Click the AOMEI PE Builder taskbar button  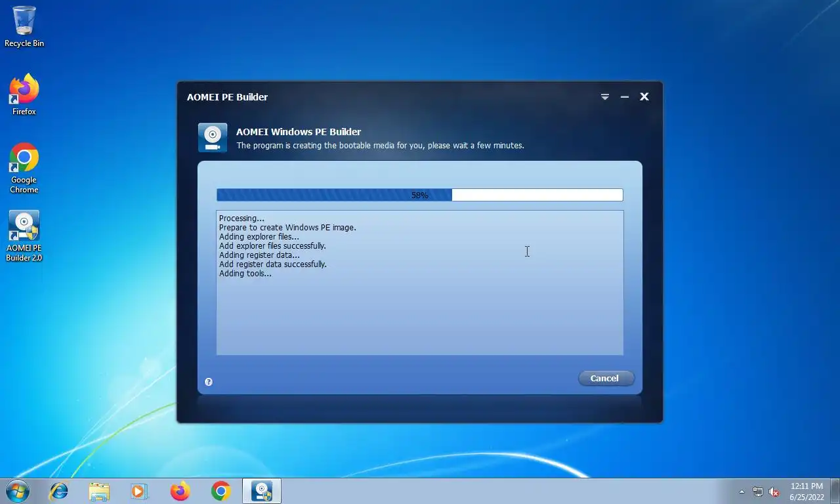tap(262, 491)
